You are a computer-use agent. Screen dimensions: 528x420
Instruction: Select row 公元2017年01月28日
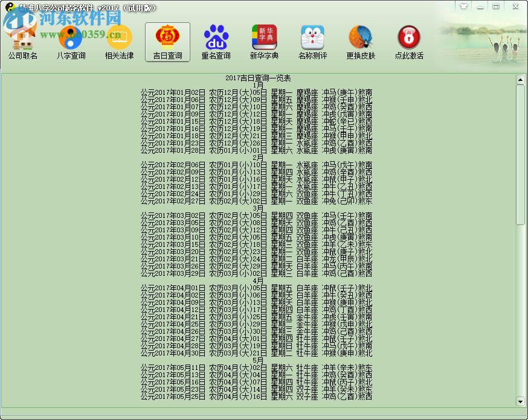point(257,150)
